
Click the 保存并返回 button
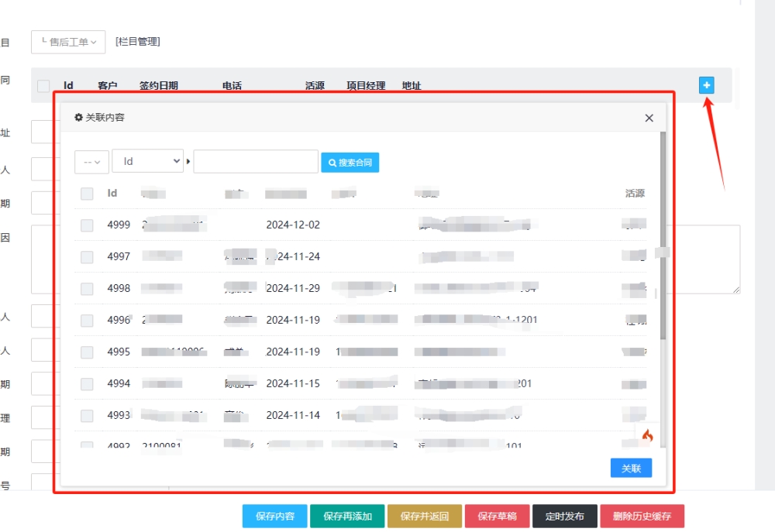(425, 517)
